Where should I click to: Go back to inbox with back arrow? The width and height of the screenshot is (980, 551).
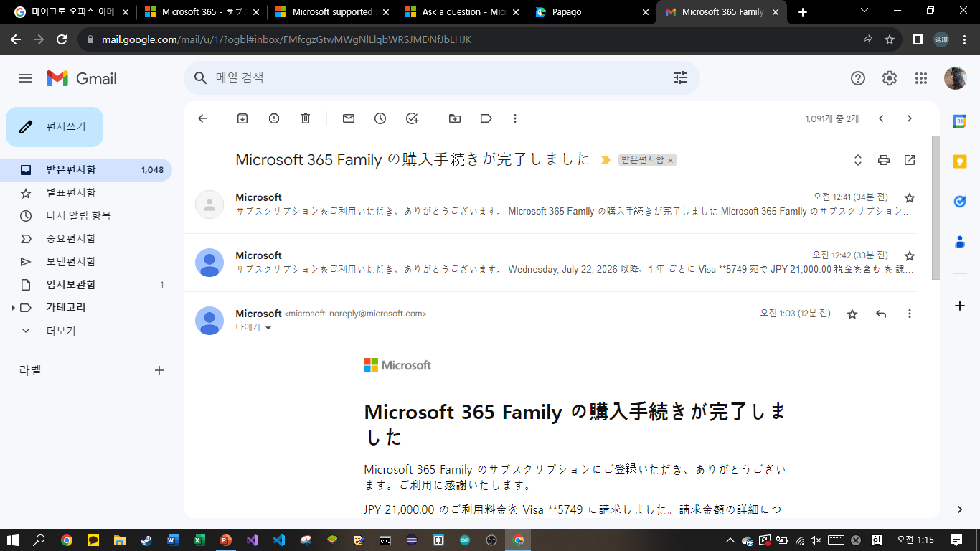click(x=202, y=118)
